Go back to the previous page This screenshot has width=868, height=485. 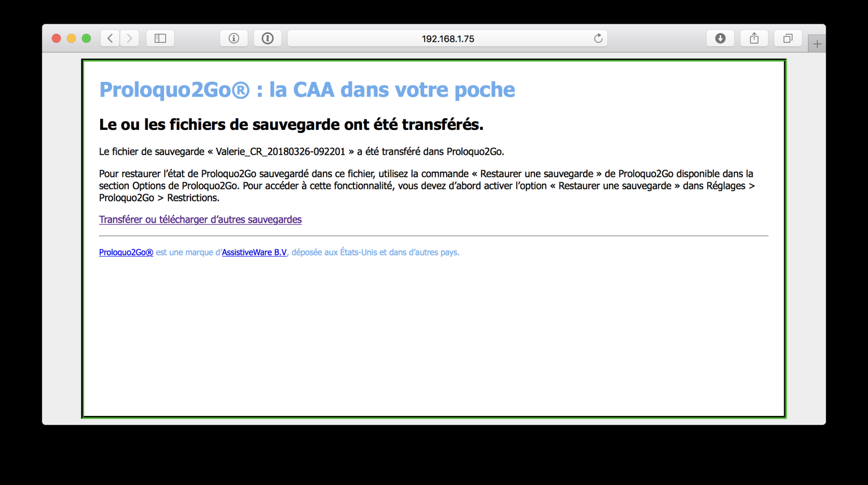pyautogui.click(x=110, y=38)
